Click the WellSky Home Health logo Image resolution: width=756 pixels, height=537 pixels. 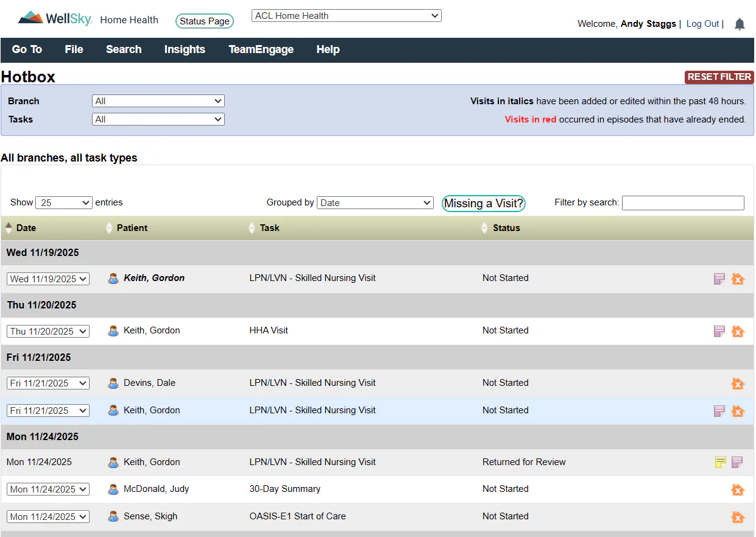point(88,19)
